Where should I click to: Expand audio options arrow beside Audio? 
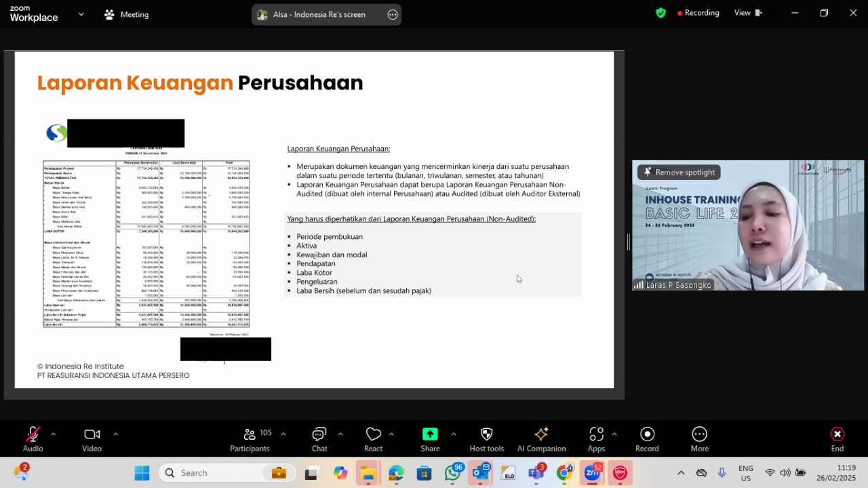click(53, 434)
